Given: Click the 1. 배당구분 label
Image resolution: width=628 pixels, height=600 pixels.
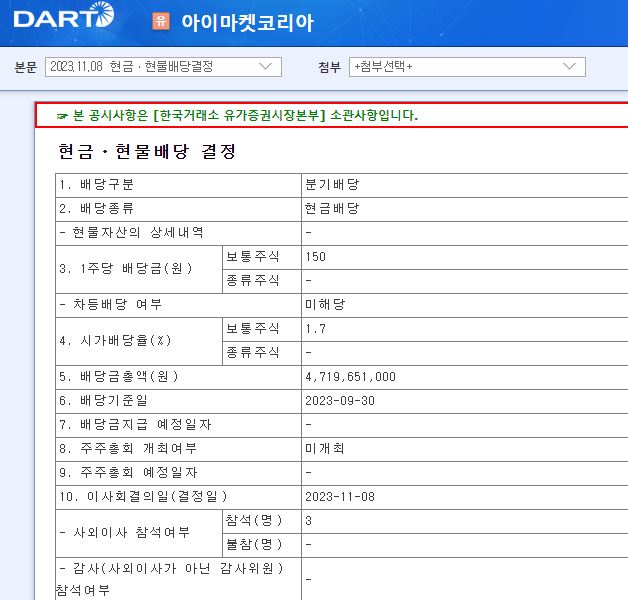Looking at the screenshot, I should (97, 185).
